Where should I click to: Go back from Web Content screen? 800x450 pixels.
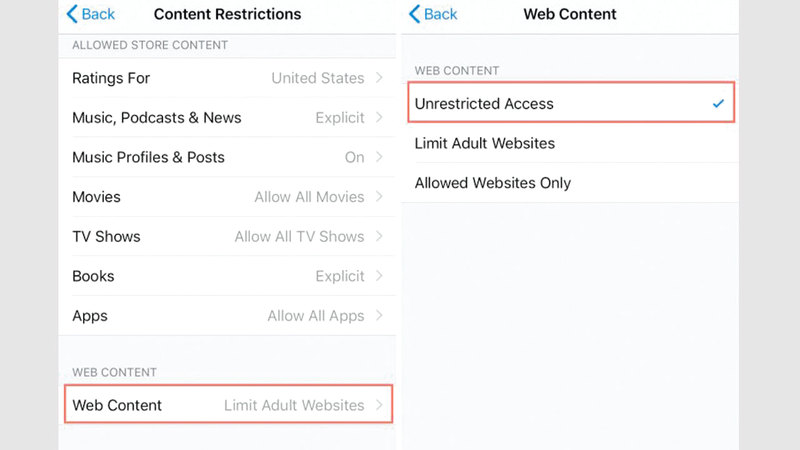432,14
